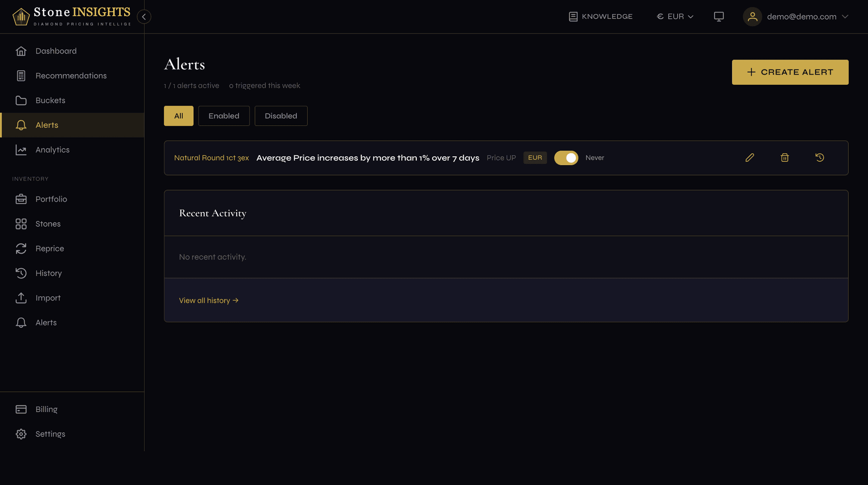Delete the Natural Round 1ct 3ex alert
This screenshot has width=868, height=485.
pos(785,157)
